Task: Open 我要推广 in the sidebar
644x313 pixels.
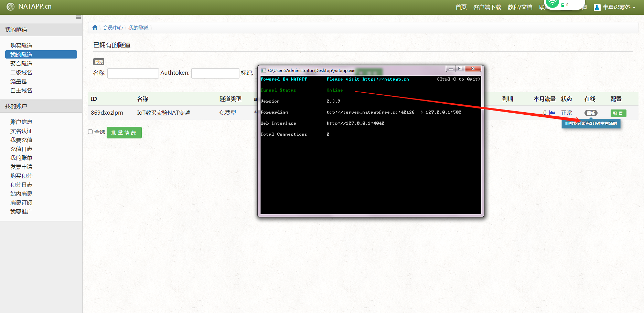Action: coord(21,212)
